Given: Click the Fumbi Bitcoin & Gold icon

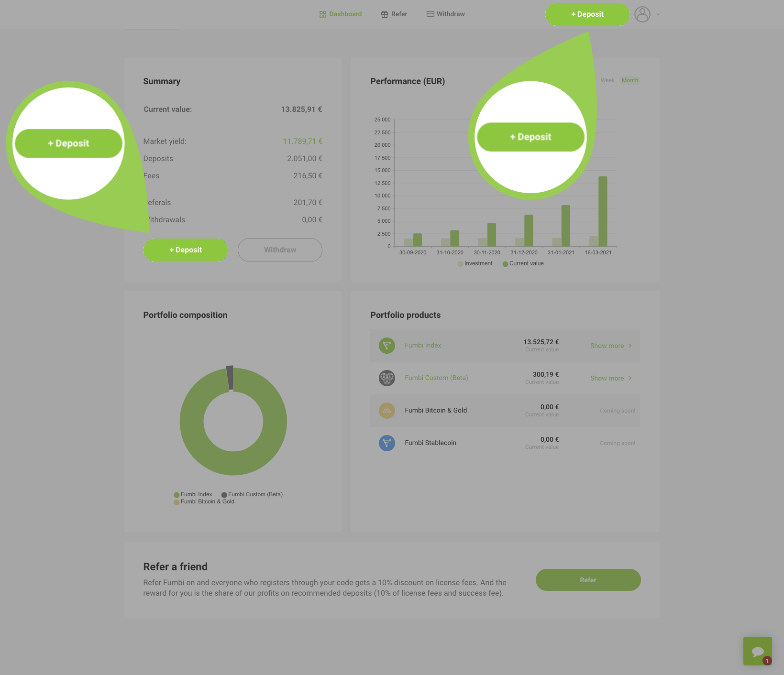Looking at the screenshot, I should (x=386, y=411).
